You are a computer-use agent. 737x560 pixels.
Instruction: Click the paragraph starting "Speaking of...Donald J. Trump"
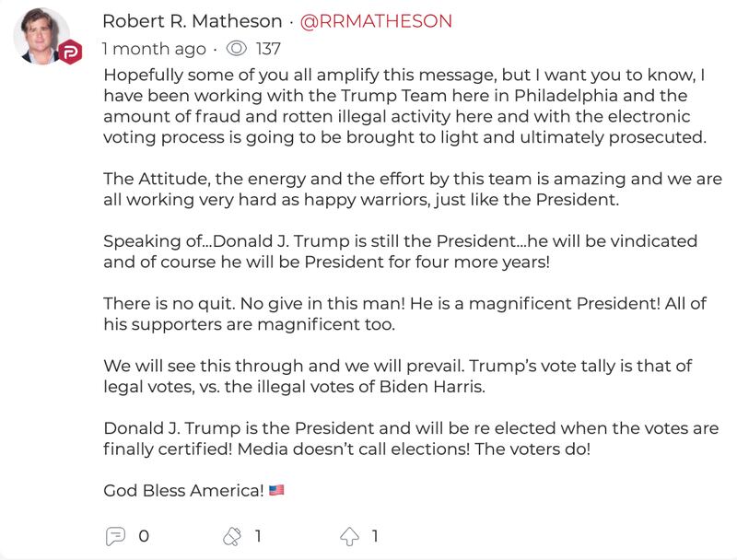(401, 251)
